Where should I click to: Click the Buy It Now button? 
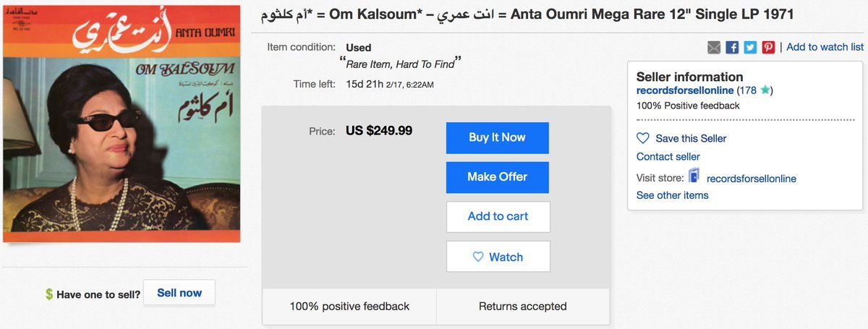coord(498,138)
